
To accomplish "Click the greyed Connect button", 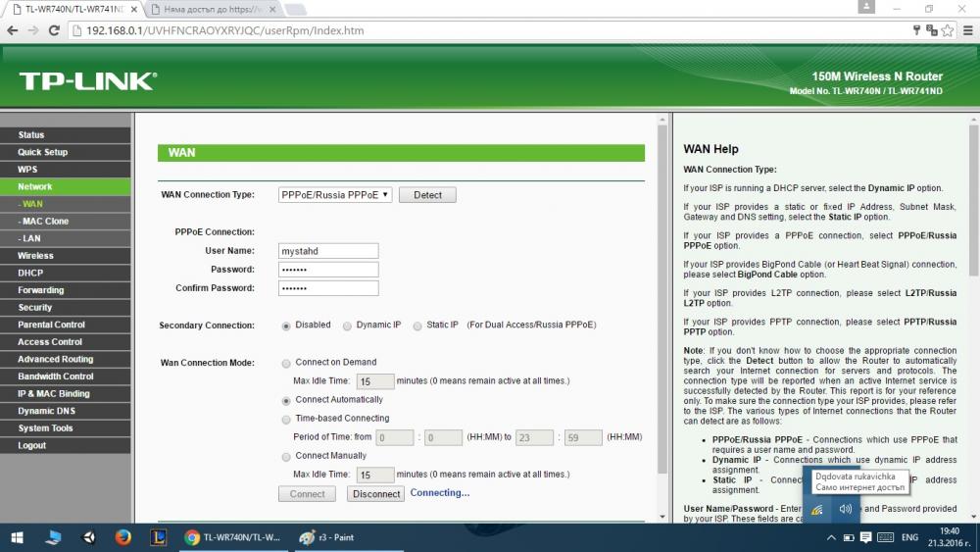I will pyautogui.click(x=307, y=494).
